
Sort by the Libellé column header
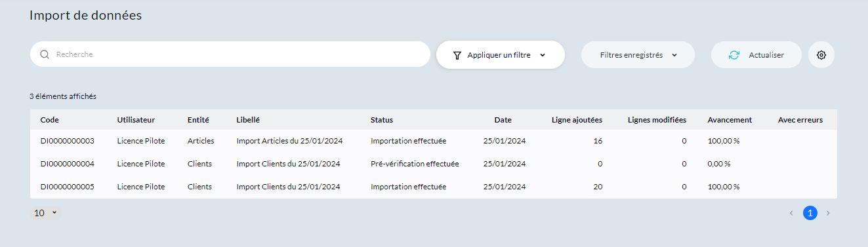tap(248, 120)
